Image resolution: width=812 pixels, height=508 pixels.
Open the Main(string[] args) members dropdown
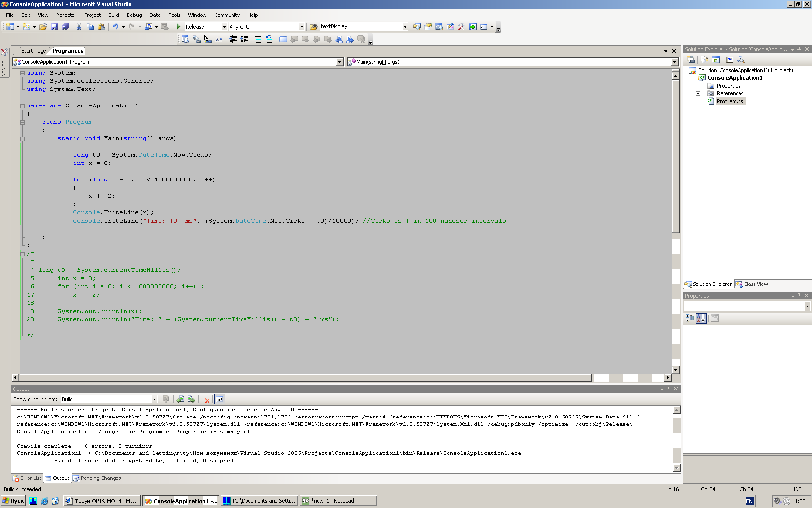click(x=674, y=62)
